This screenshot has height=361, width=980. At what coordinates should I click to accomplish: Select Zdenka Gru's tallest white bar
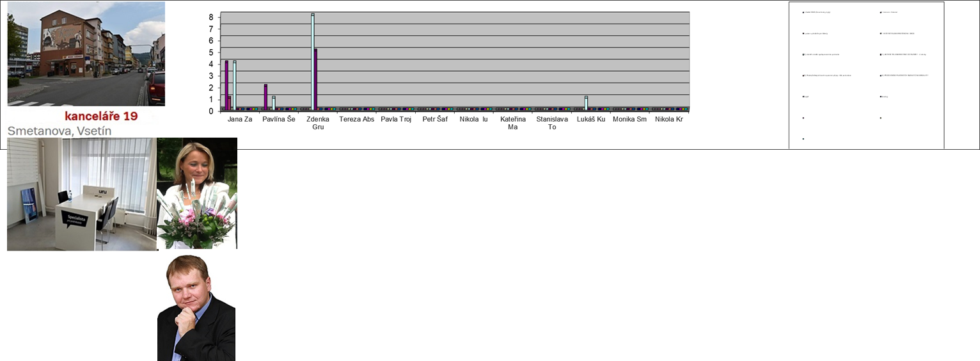tap(313, 62)
